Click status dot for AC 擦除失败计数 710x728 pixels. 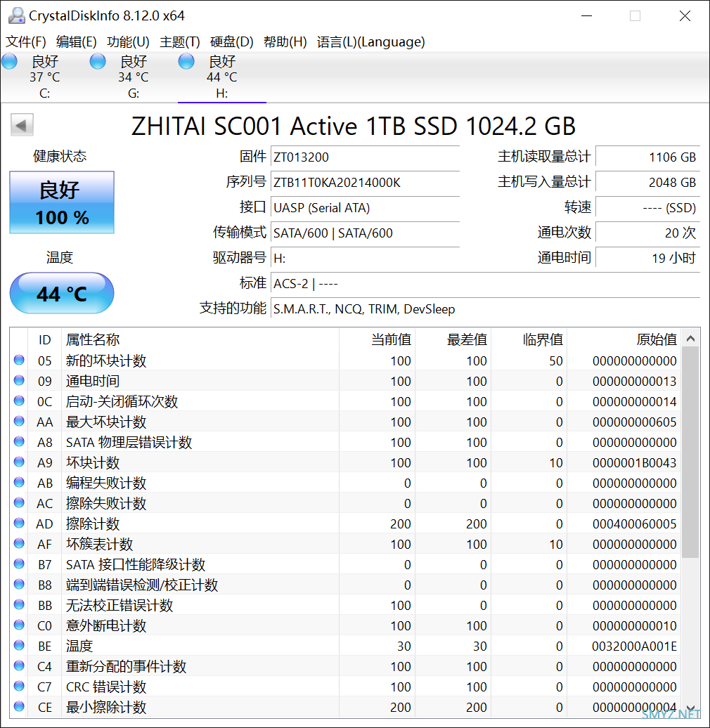point(19,503)
